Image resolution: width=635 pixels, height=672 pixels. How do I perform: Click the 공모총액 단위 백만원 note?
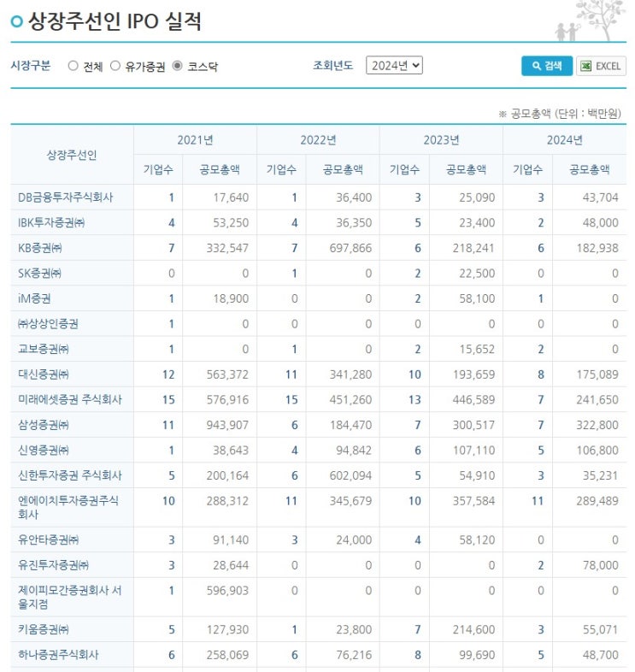tap(560, 114)
